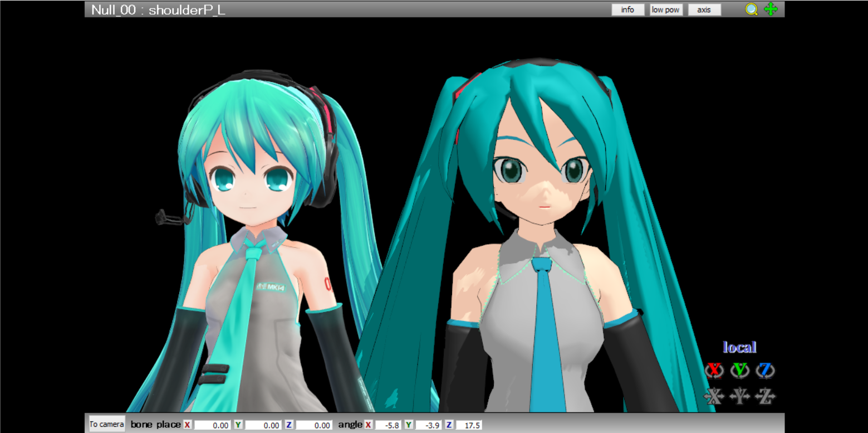
Task: Click the blue Z swatch before bone place field
Action: 288,425
